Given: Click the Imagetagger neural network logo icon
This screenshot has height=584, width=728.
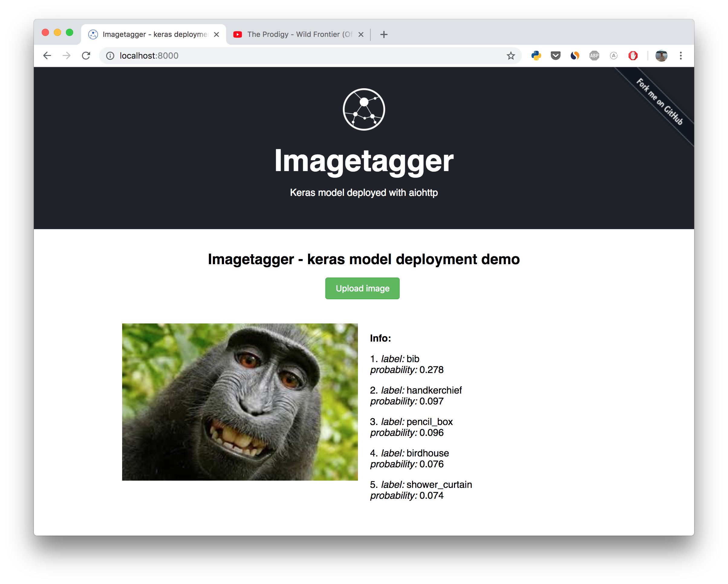Looking at the screenshot, I should coord(364,109).
